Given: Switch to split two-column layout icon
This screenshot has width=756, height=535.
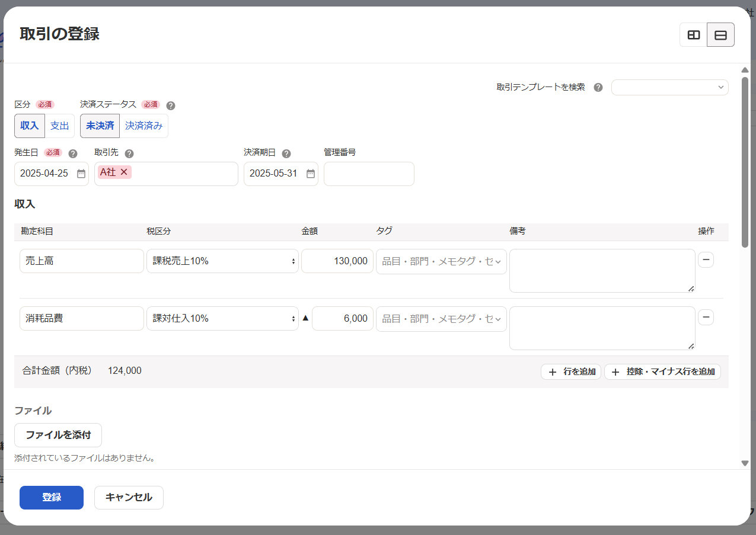Looking at the screenshot, I should pyautogui.click(x=693, y=35).
